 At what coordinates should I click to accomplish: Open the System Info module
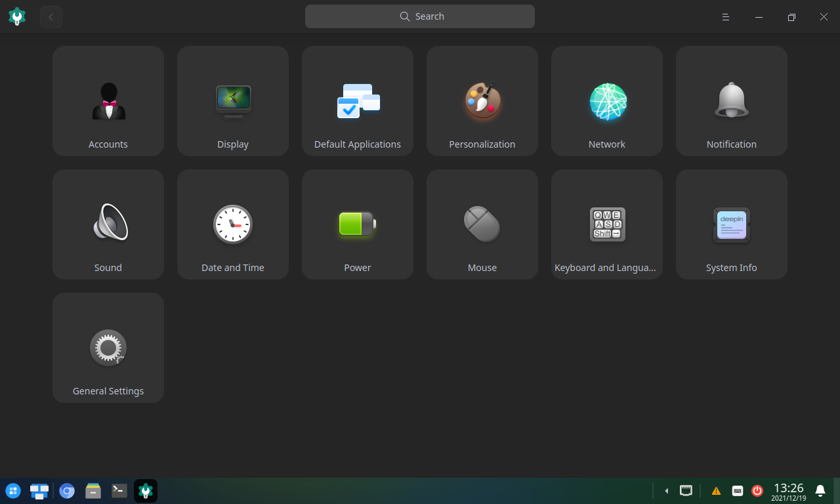click(732, 224)
